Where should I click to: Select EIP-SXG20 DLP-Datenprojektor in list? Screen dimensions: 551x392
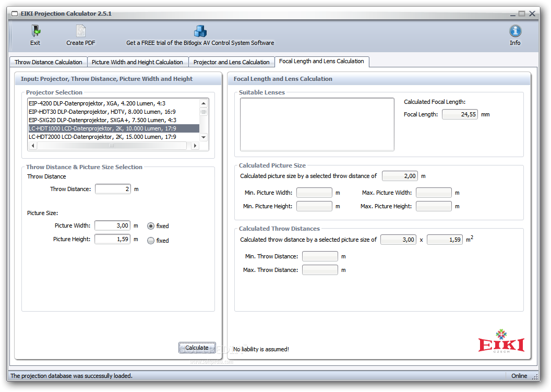point(114,120)
